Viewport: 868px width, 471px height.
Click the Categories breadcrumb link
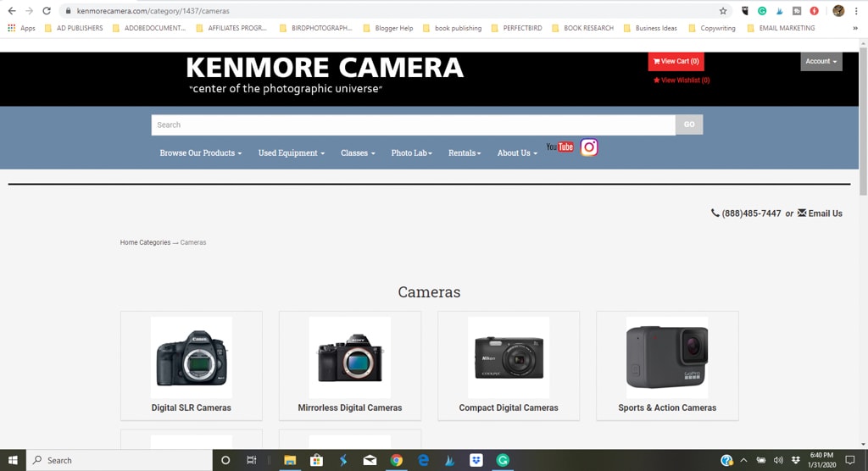click(x=155, y=242)
